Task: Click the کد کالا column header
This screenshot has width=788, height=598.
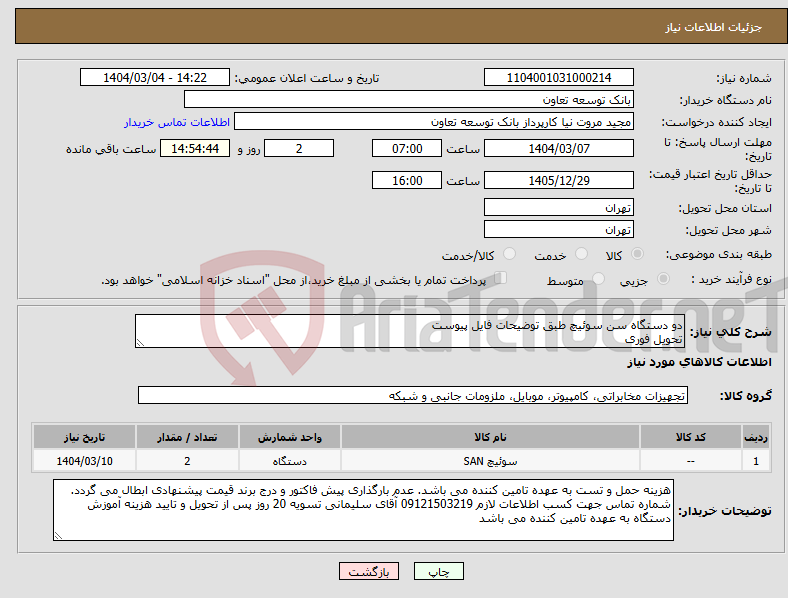Action: pos(691,437)
